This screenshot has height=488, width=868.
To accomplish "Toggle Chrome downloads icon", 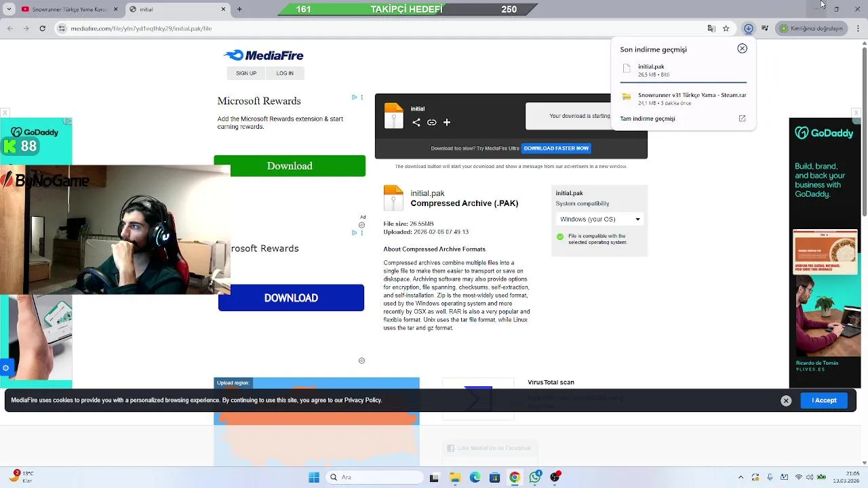I will pyautogui.click(x=749, y=28).
